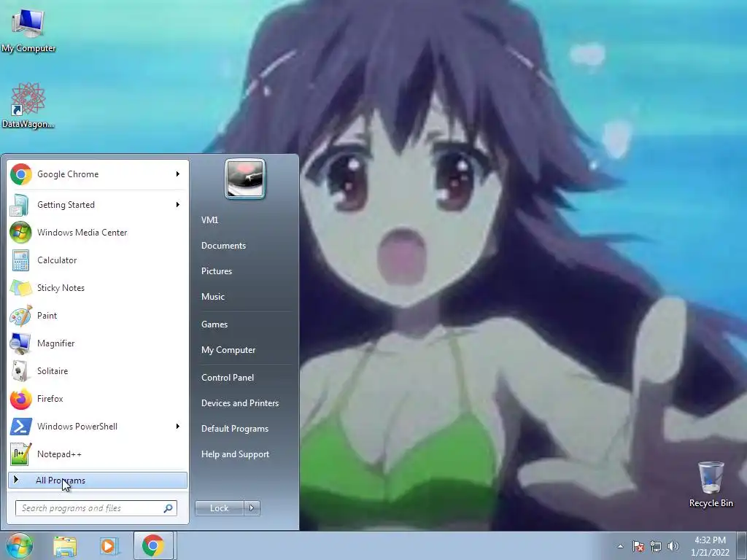Click the taskbar clock and date
747x560 pixels.
(711, 546)
